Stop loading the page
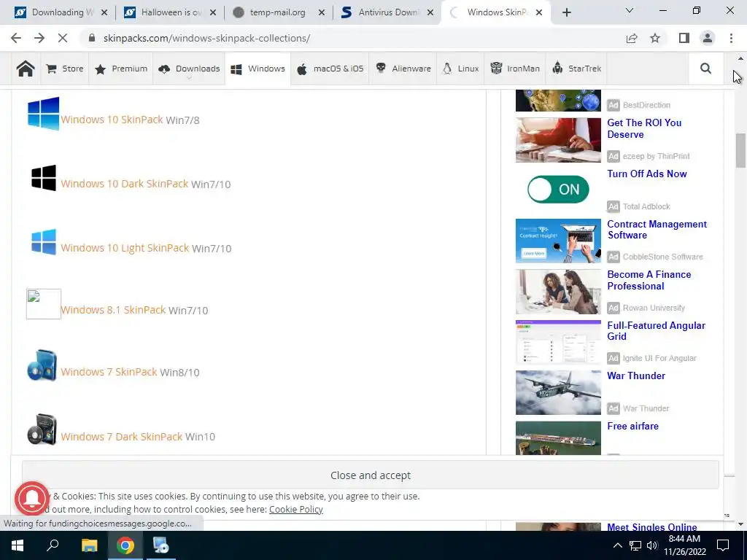Viewport: 747px width, 560px height. pos(63,38)
